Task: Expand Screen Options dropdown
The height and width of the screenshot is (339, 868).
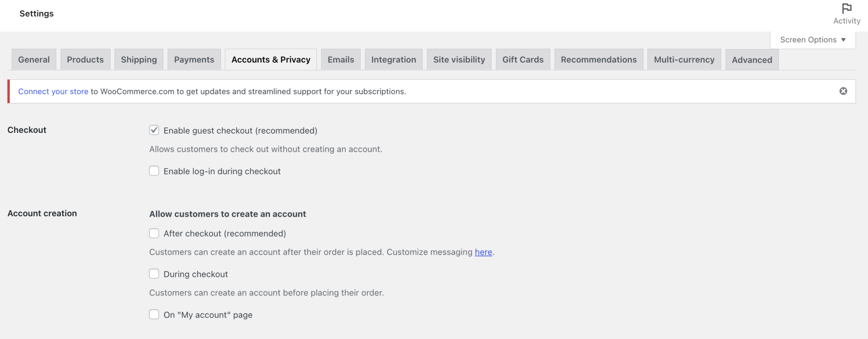Action: click(812, 40)
